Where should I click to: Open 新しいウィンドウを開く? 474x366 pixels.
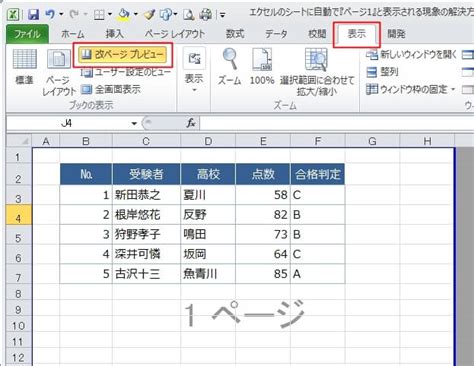click(x=411, y=54)
